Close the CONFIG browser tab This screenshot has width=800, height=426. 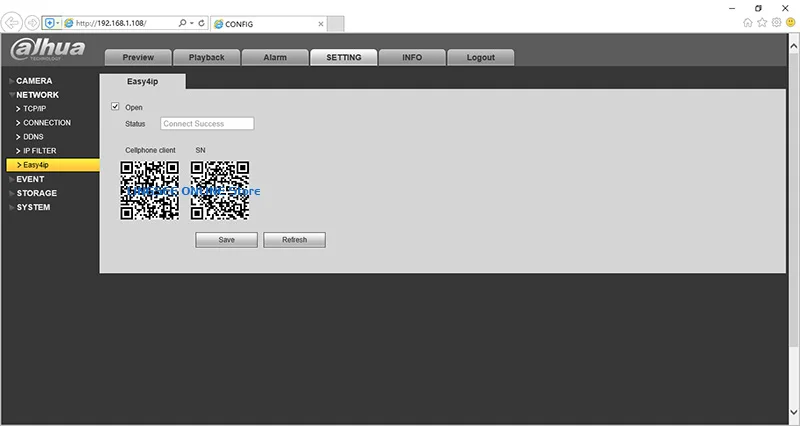[320, 24]
